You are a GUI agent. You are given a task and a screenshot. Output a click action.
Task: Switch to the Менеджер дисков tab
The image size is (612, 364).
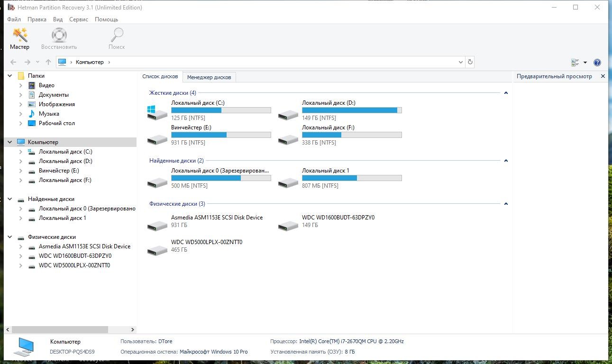pyautogui.click(x=209, y=77)
